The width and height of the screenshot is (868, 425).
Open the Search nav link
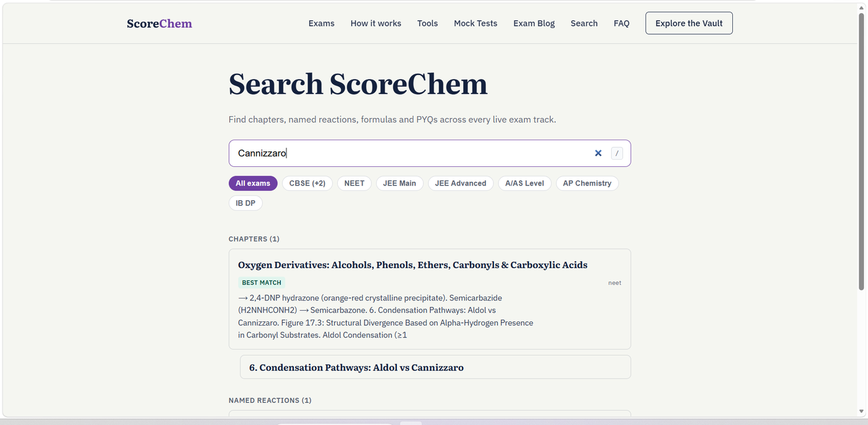coord(584,24)
